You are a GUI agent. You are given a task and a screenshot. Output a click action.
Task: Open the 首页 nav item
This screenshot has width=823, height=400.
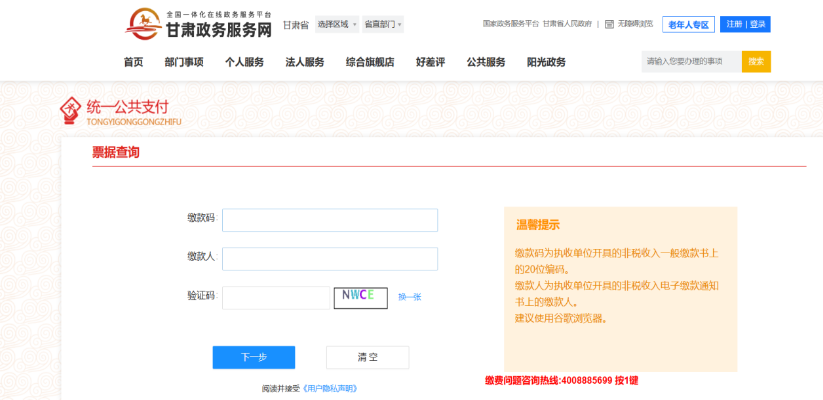coord(133,62)
